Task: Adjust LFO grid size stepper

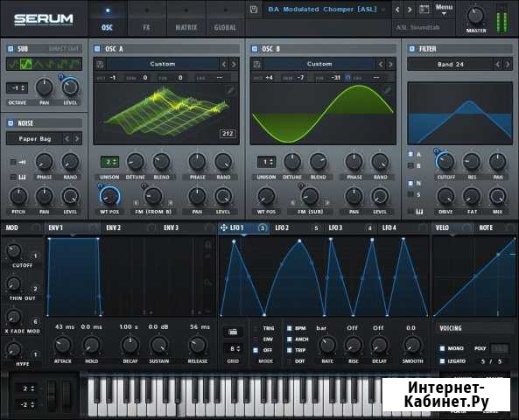Action: pyautogui.click(x=234, y=349)
